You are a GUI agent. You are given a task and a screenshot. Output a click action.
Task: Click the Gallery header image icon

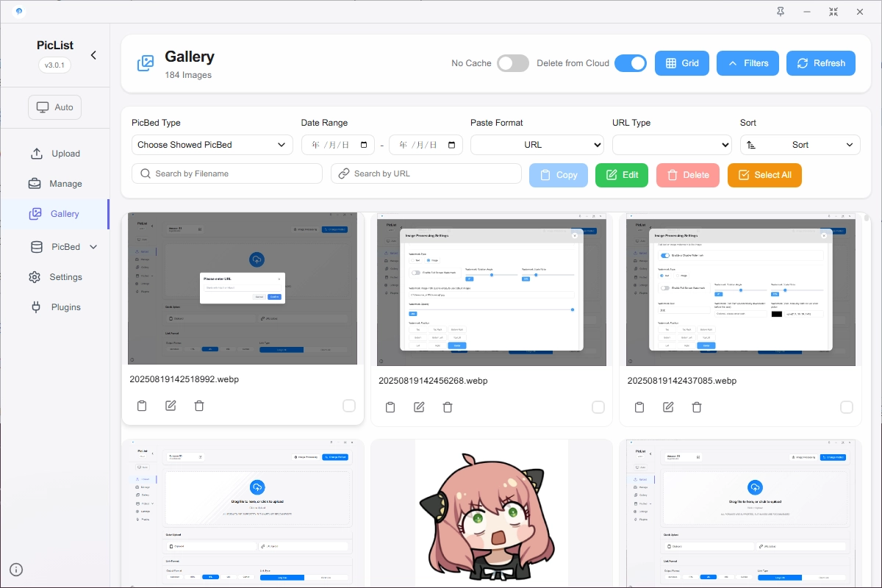point(146,63)
